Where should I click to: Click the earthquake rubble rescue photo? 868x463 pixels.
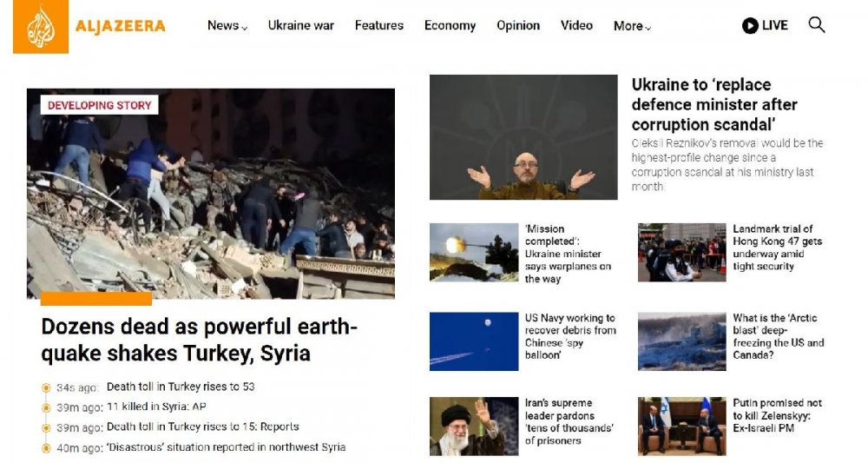[x=210, y=193]
